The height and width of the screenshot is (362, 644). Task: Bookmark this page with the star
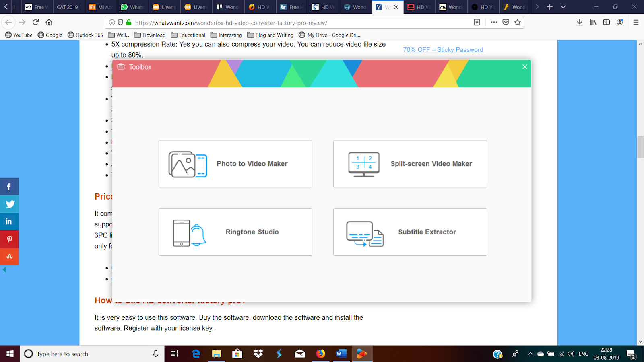click(518, 23)
